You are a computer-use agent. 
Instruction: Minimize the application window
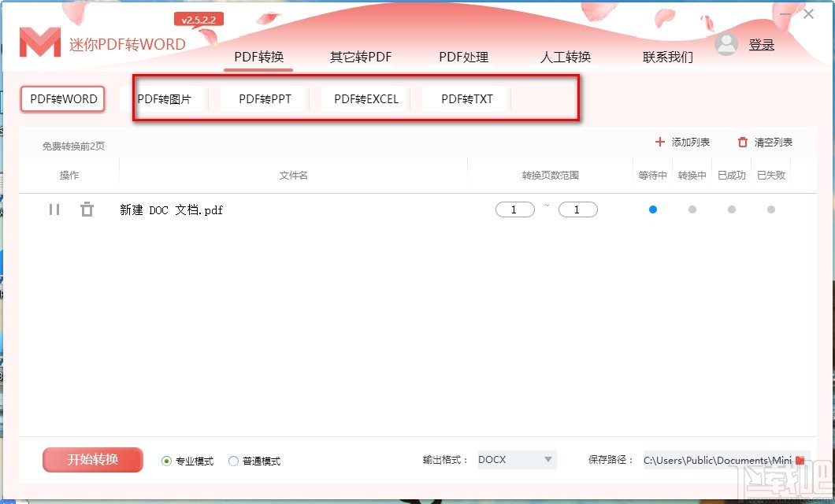785,14
